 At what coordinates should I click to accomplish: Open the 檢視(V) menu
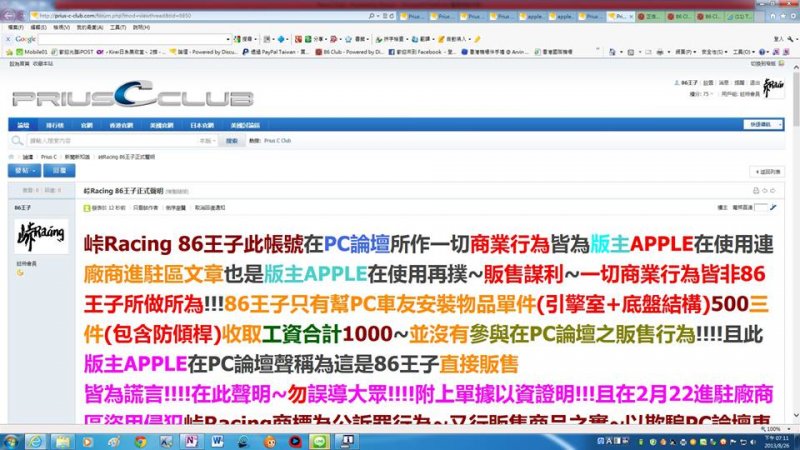(61, 27)
